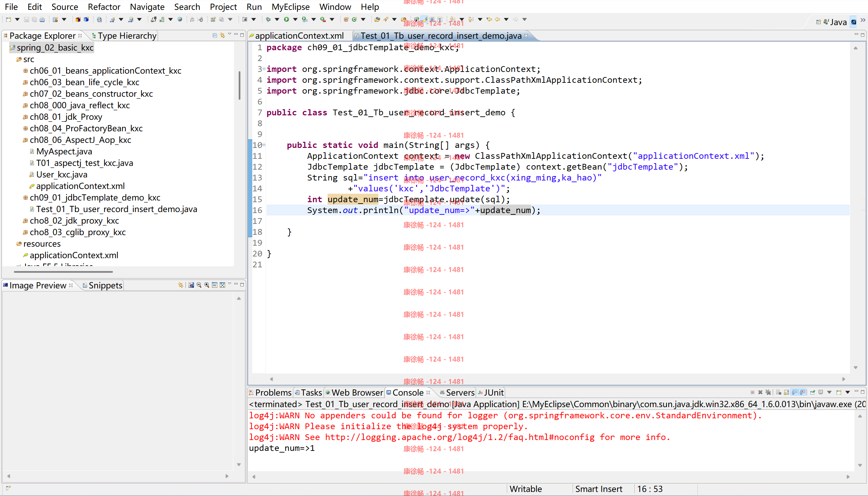This screenshot has height=496, width=868.
Task: Open Display Selected Console dropdown
Action: [x=829, y=393]
